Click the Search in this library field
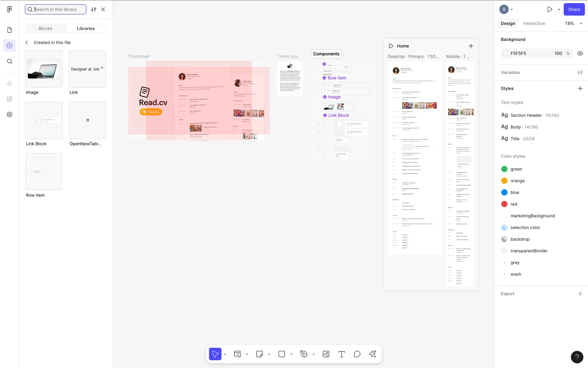588x368 pixels. pyautogui.click(x=58, y=10)
